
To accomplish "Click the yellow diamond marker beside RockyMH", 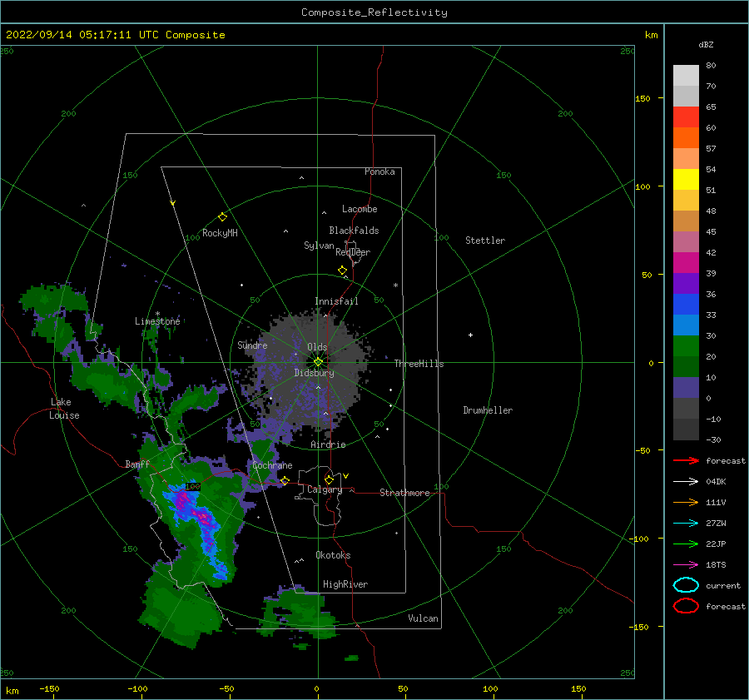I will [222, 217].
